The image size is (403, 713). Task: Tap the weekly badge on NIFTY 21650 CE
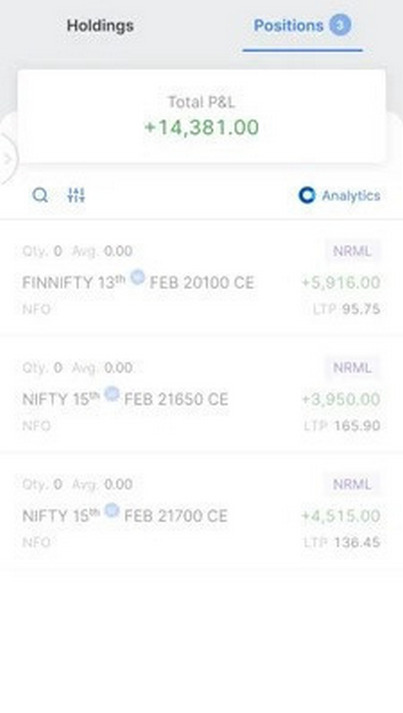click(x=112, y=393)
